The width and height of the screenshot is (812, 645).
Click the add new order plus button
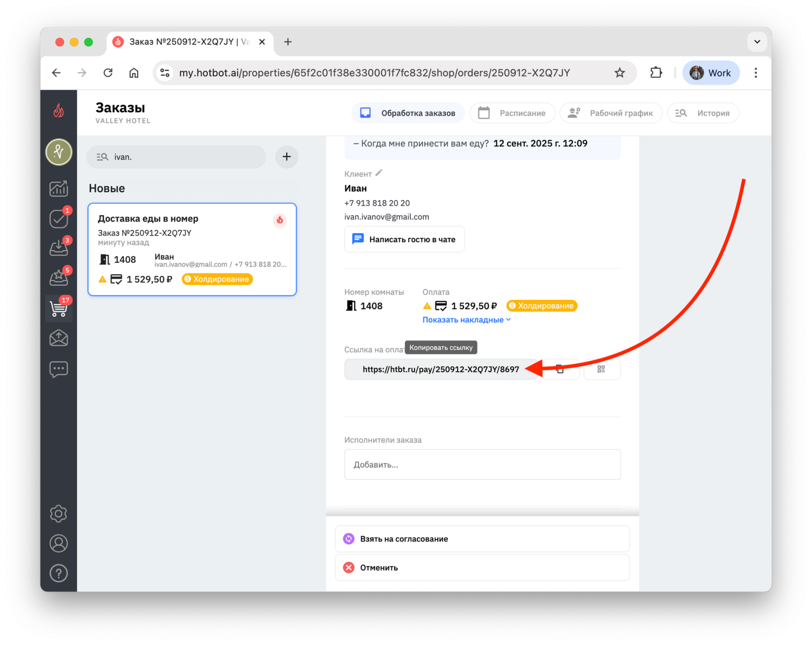point(287,157)
